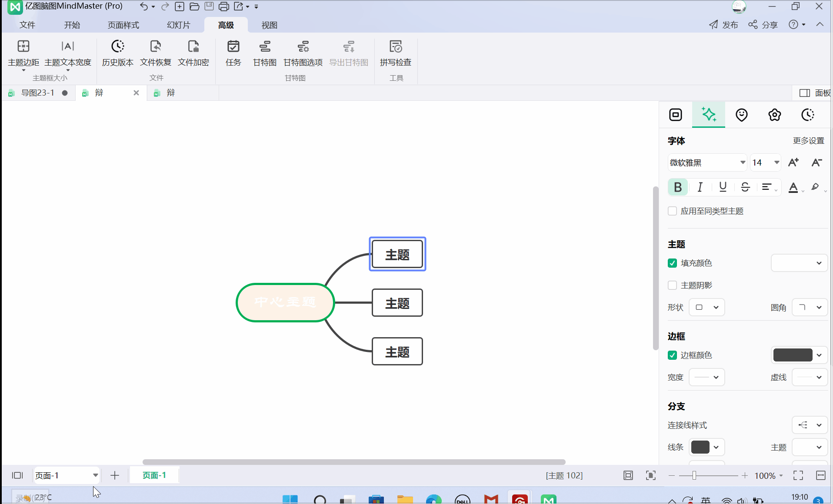833x504 pixels.
Task: Add a new page with plus button
Action: 115,475
